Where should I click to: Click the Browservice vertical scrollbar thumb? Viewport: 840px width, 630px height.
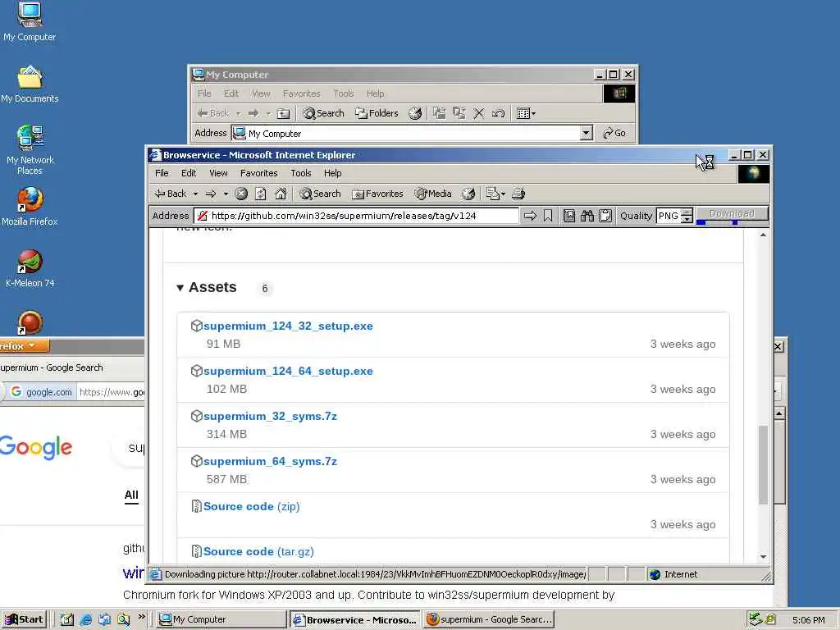point(763,464)
